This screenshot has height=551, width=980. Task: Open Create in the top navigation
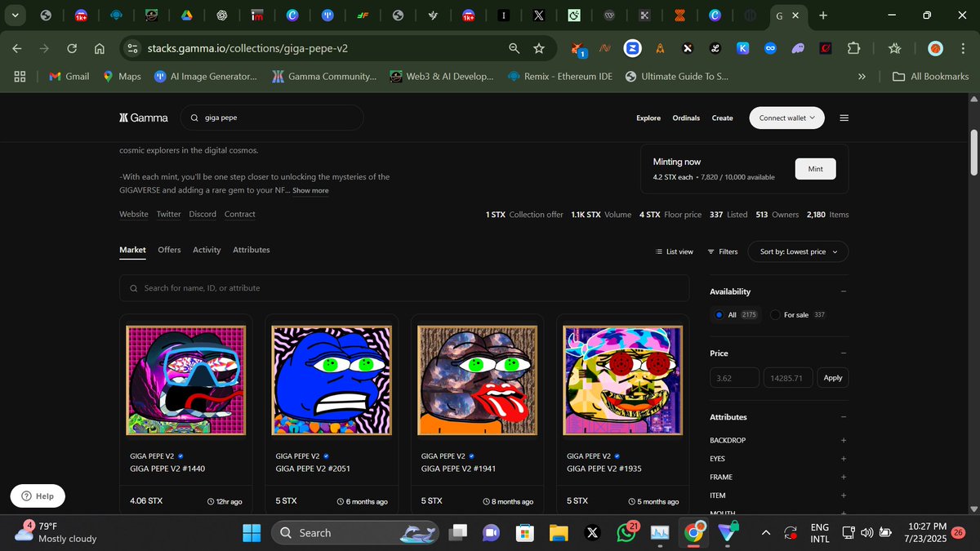[722, 118]
